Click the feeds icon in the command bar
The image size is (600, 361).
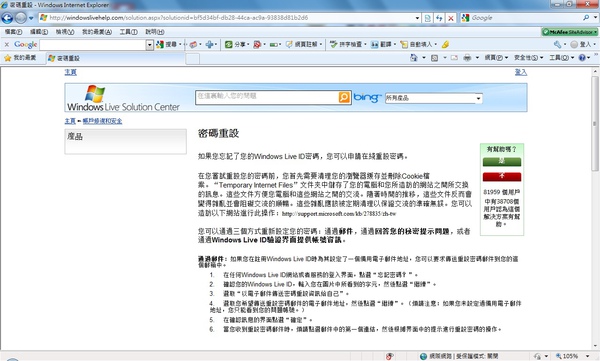(x=434, y=58)
